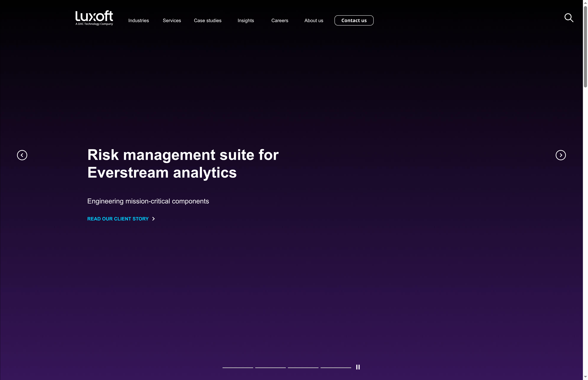The height and width of the screenshot is (380, 588).
Task: Click Engineering mission-critical components text
Action: click(x=148, y=201)
